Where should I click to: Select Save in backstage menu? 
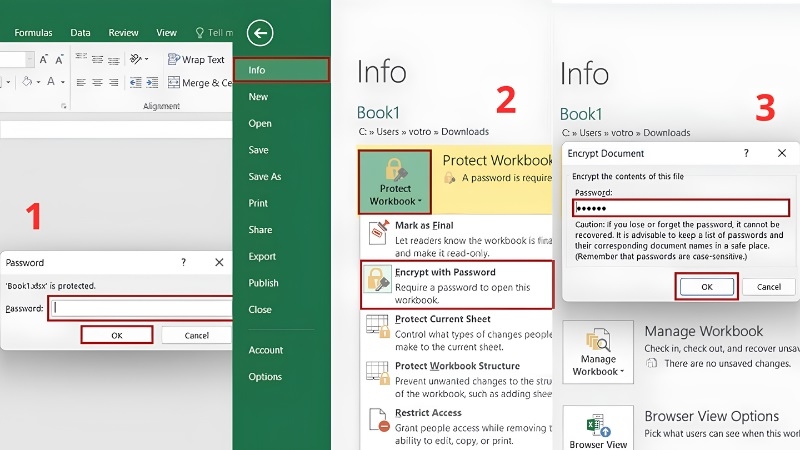click(x=258, y=149)
